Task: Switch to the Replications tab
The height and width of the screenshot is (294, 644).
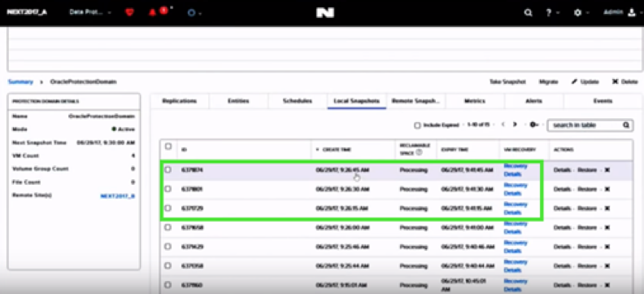Action: (180, 101)
